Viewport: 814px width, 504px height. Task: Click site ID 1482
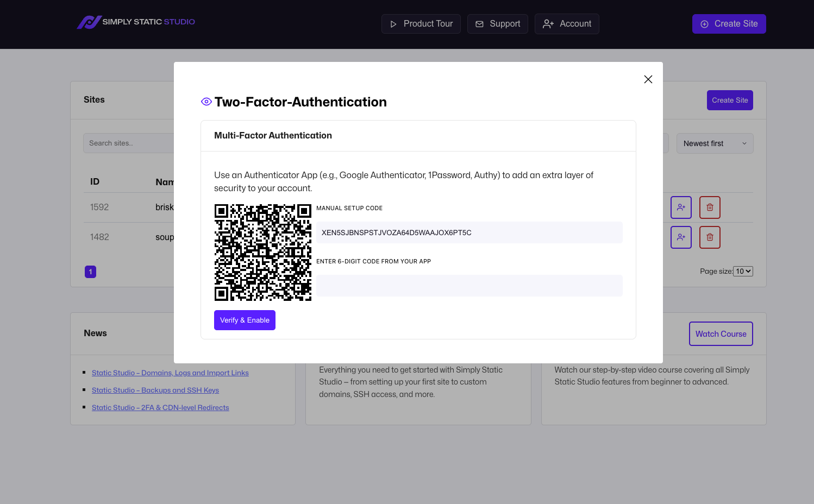99,237
